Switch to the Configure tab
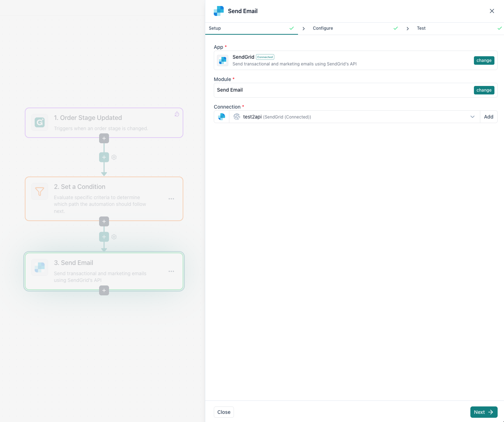The image size is (504, 422). point(323,28)
